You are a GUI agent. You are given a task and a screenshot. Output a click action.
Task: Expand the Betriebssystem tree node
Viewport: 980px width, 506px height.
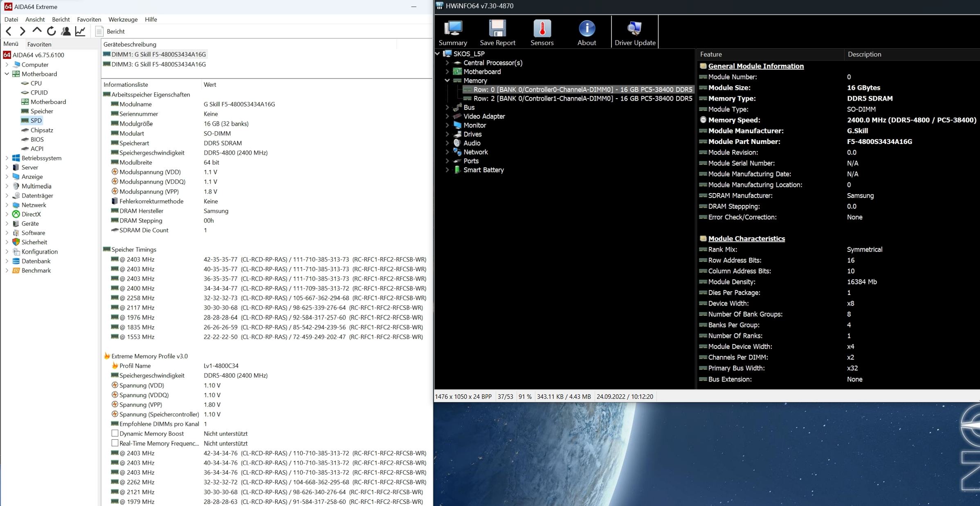(7, 158)
